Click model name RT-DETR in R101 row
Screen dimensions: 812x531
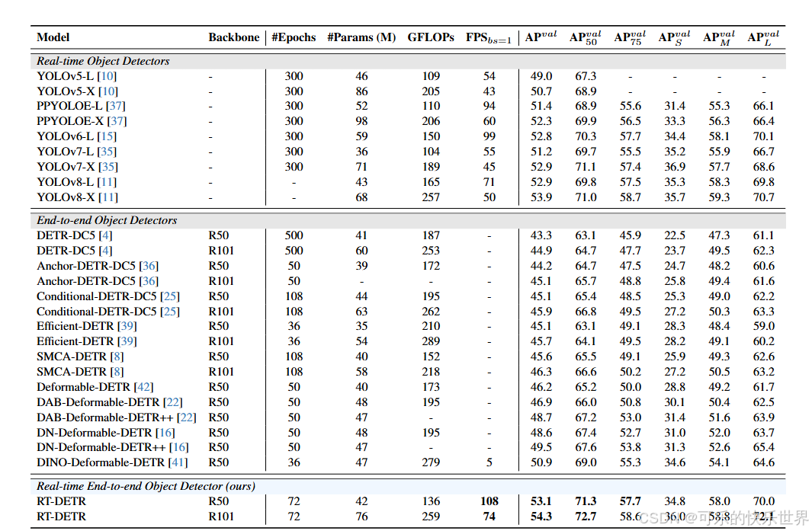point(61,517)
